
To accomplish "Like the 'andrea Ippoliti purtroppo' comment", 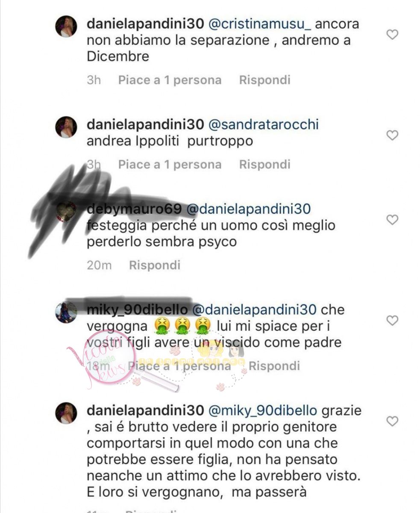I will (x=392, y=136).
